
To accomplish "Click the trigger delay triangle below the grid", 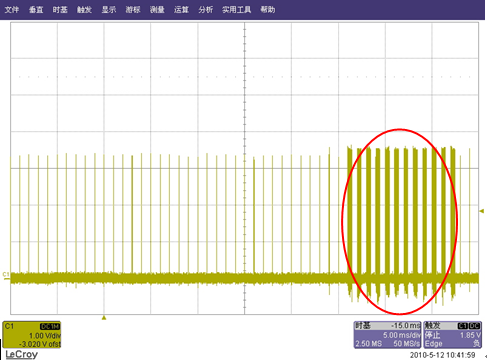I will [x=104, y=317].
